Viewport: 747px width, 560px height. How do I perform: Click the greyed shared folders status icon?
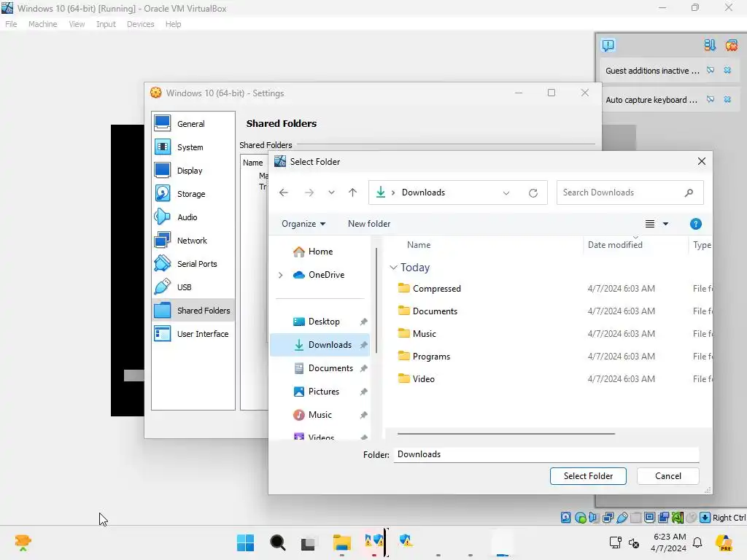(x=635, y=518)
